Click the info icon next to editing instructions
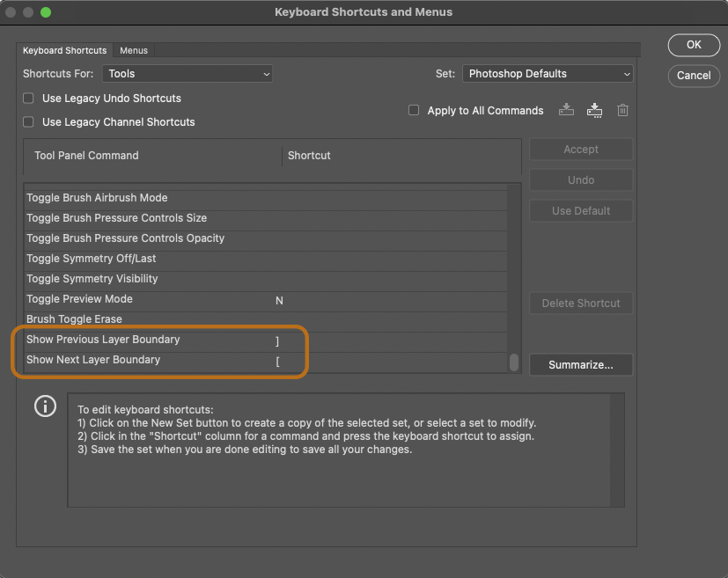This screenshot has height=578, width=728. (45, 406)
